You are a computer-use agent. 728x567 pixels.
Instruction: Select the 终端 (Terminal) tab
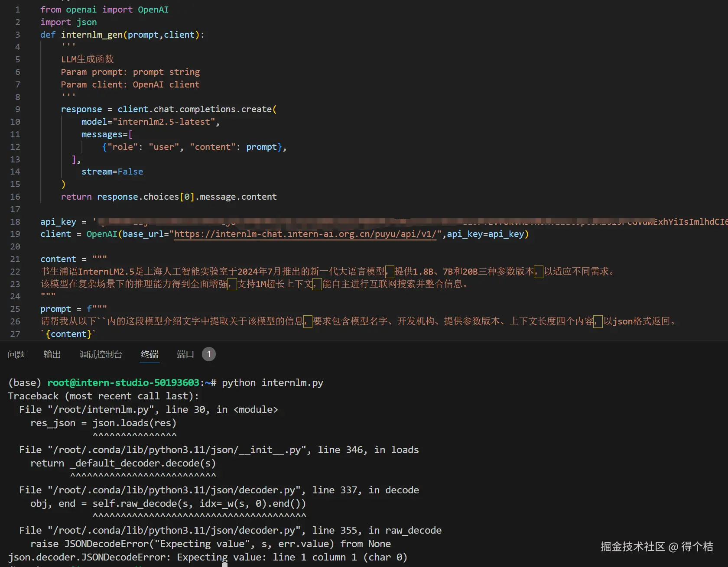pos(149,354)
